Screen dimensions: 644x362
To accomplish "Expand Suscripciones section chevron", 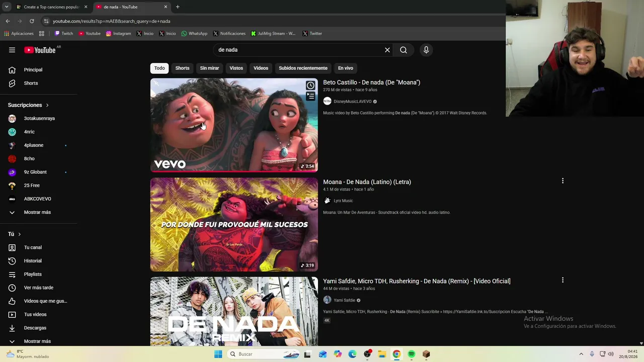I will [x=47, y=105].
